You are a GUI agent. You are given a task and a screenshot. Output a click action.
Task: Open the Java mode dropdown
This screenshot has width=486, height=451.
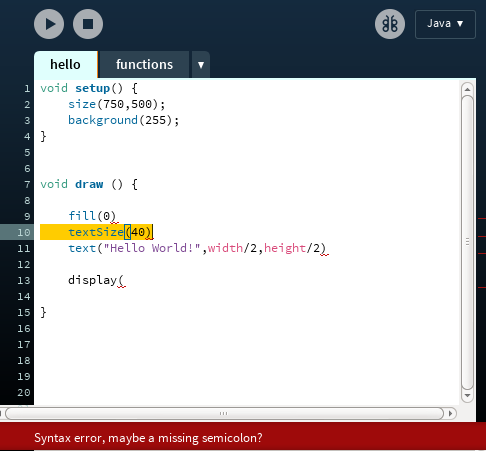(445, 24)
